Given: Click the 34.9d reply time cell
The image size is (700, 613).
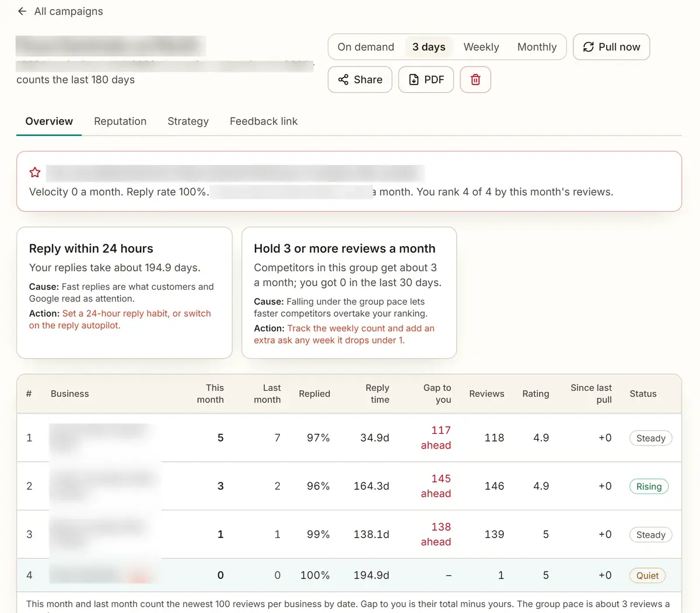Looking at the screenshot, I should pyautogui.click(x=374, y=438).
